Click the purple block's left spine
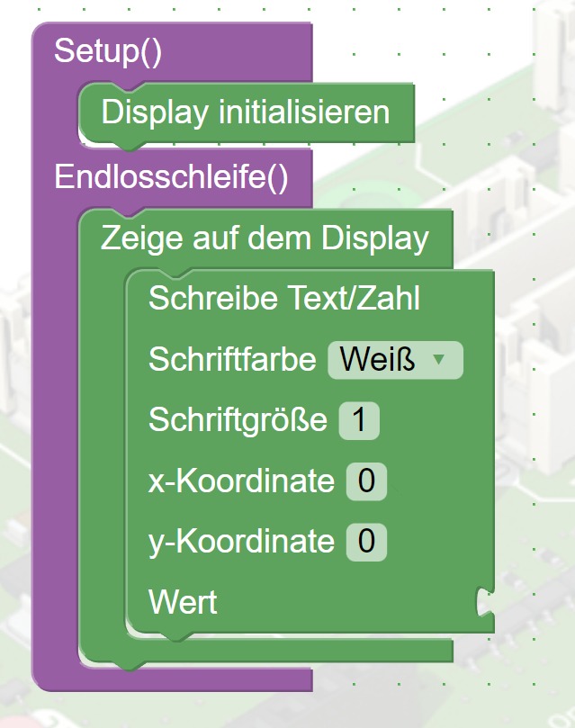The width and height of the screenshot is (575, 728). pos(54,405)
